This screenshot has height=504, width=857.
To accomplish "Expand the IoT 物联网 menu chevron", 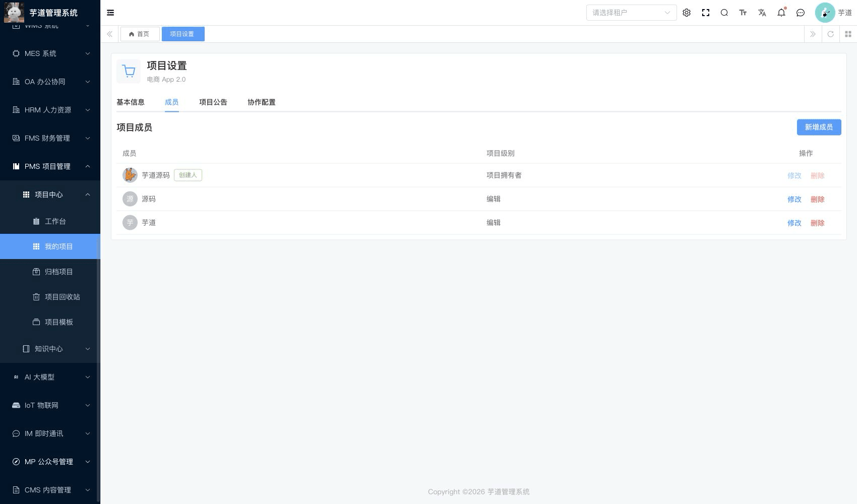I will [x=88, y=405].
